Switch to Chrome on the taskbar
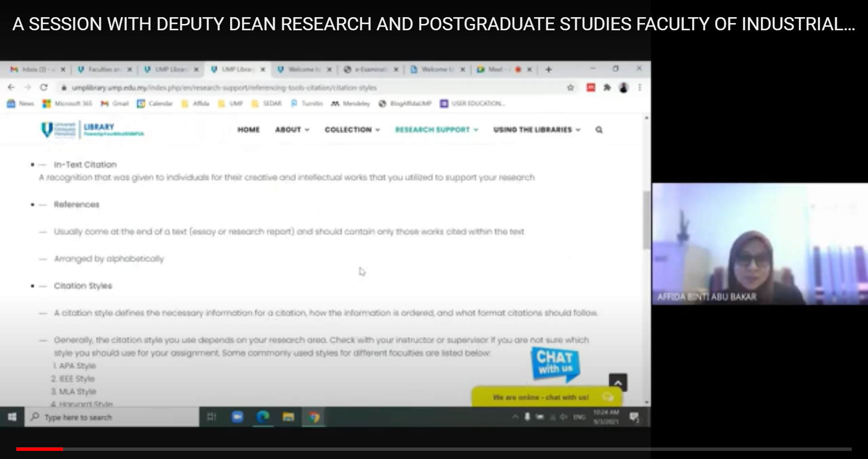 click(x=314, y=417)
